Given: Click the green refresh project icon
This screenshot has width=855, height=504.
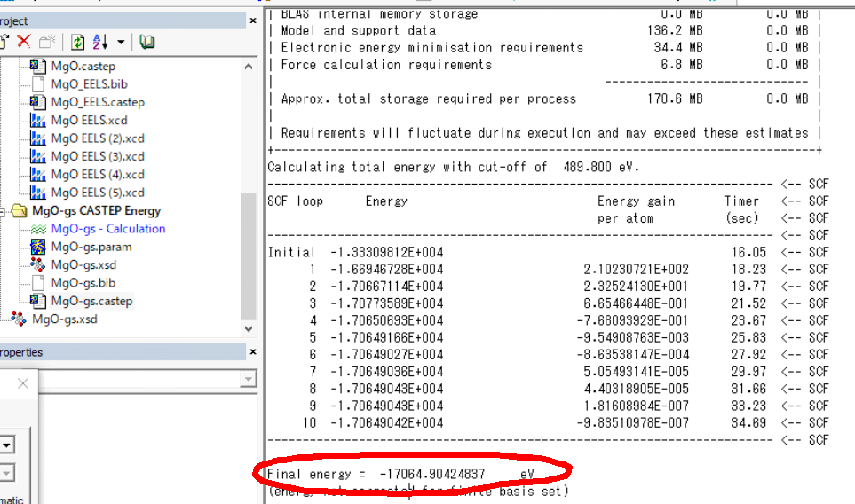Looking at the screenshot, I should [77, 42].
